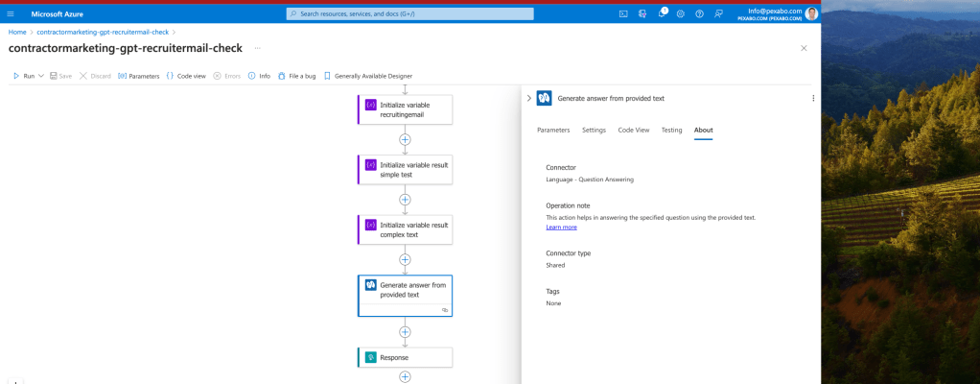Viewport: 980px width, 384px height.
Task: Open the notifications bell
Action: click(662, 13)
